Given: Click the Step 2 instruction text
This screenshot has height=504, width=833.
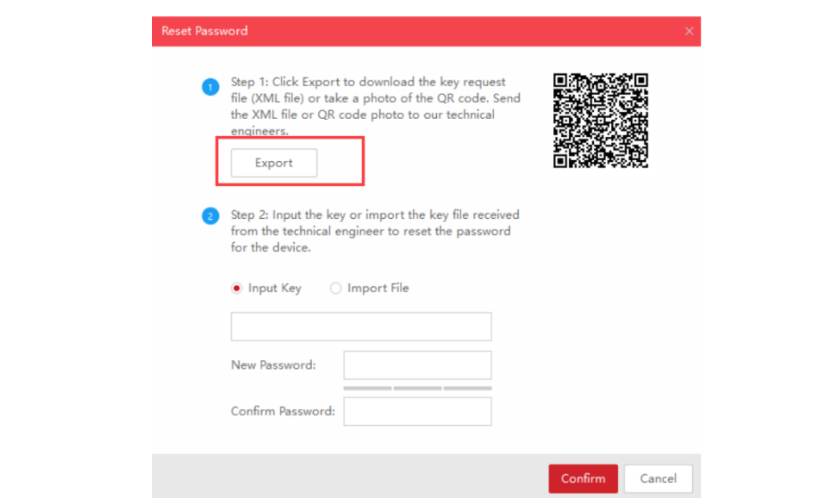Looking at the screenshot, I should click(x=375, y=231).
